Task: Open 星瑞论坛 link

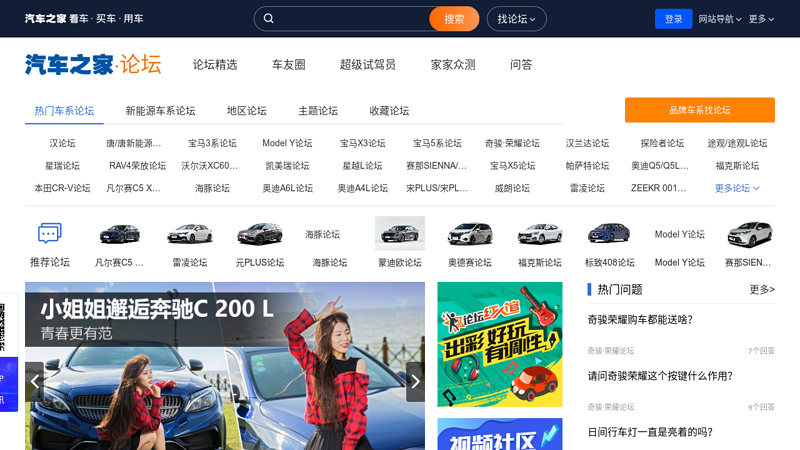Action: [x=62, y=166]
